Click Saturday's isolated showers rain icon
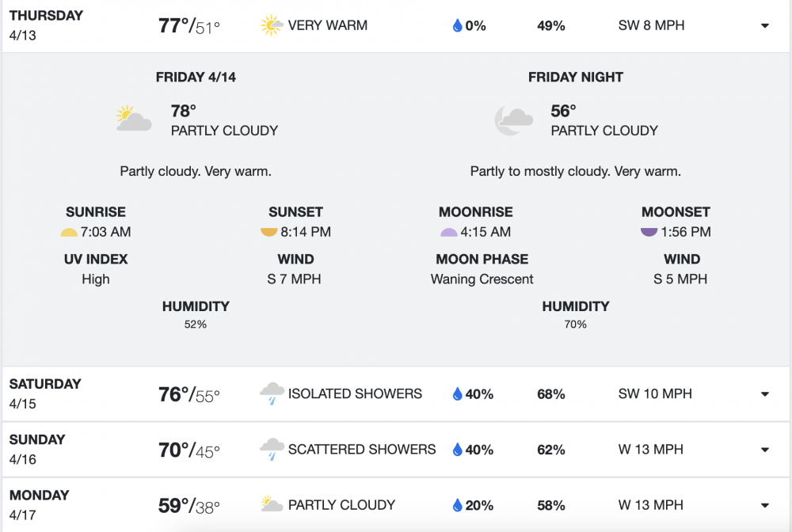792x532 pixels. 272,394
